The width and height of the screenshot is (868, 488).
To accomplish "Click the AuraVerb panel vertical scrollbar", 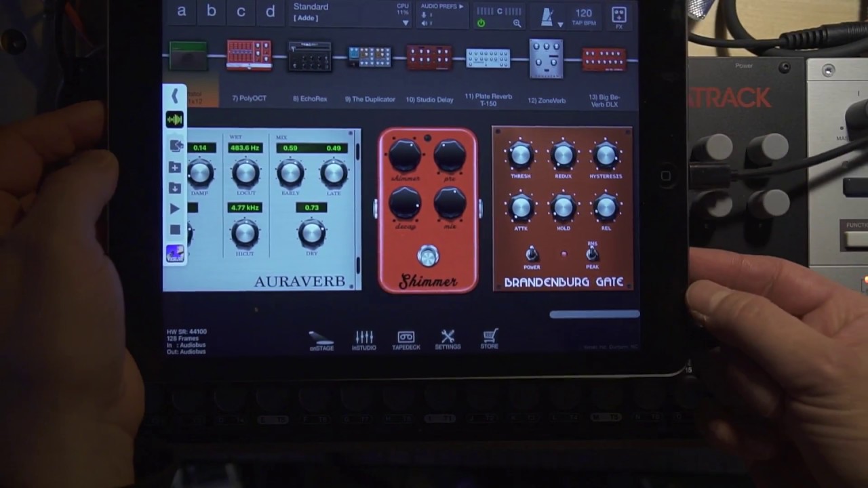I will pyautogui.click(x=358, y=210).
